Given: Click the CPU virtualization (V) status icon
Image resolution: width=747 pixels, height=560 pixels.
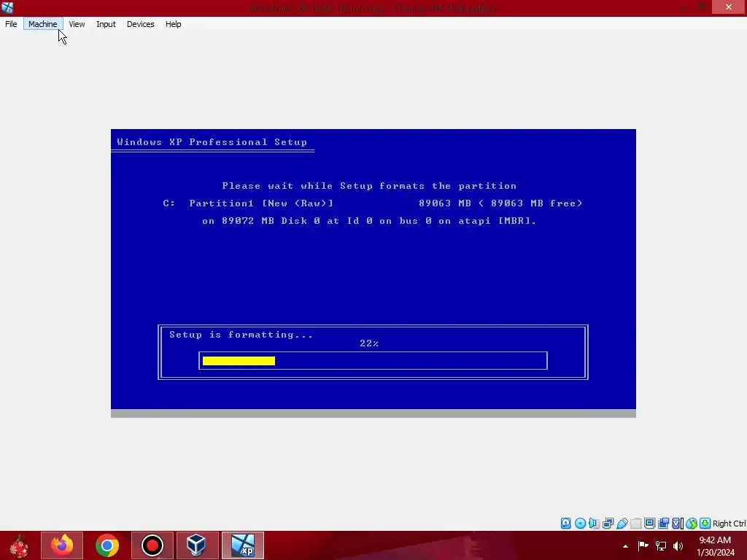Looking at the screenshot, I should [678, 524].
